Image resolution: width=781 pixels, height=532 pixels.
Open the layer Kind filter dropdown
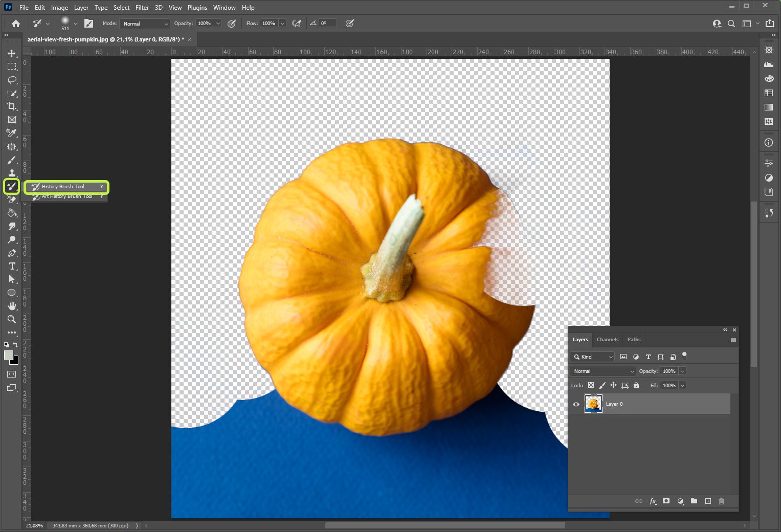click(x=592, y=357)
